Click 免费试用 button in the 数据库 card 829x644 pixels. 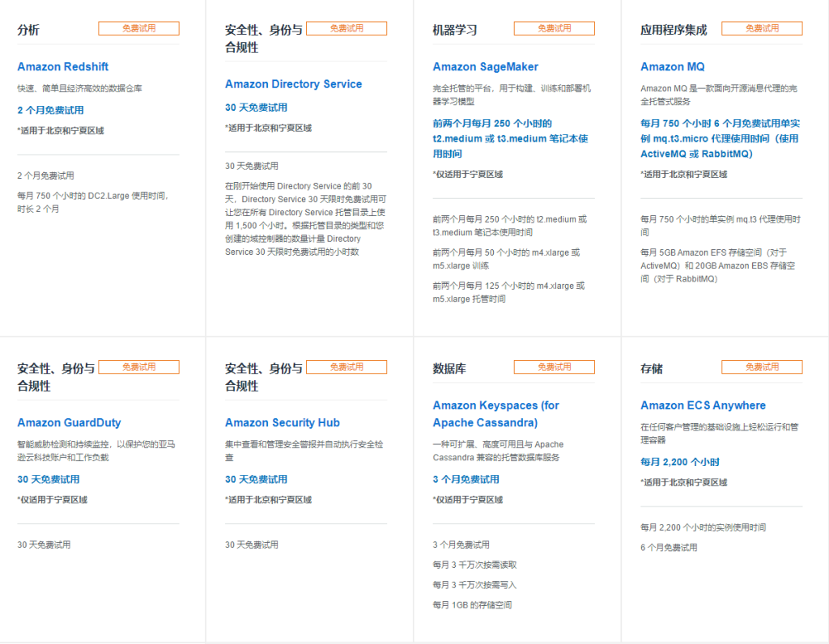point(555,366)
